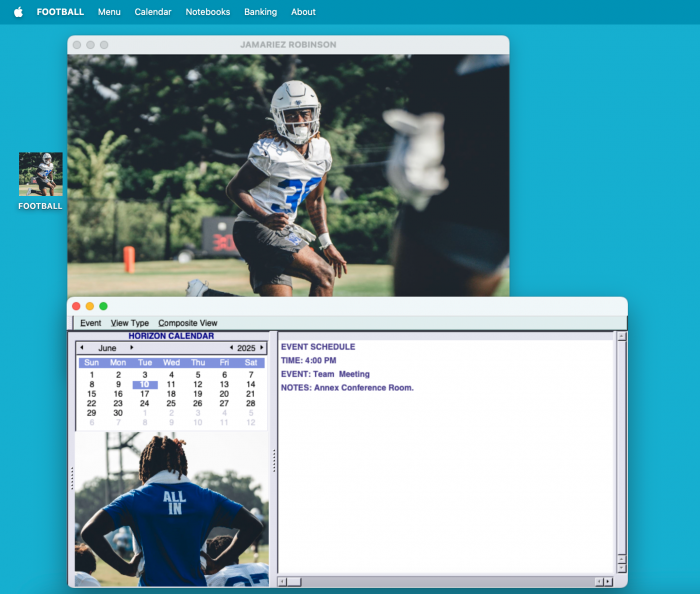Viewport: 700px width, 594px height.
Task: Open the View Type menu
Action: click(x=129, y=323)
